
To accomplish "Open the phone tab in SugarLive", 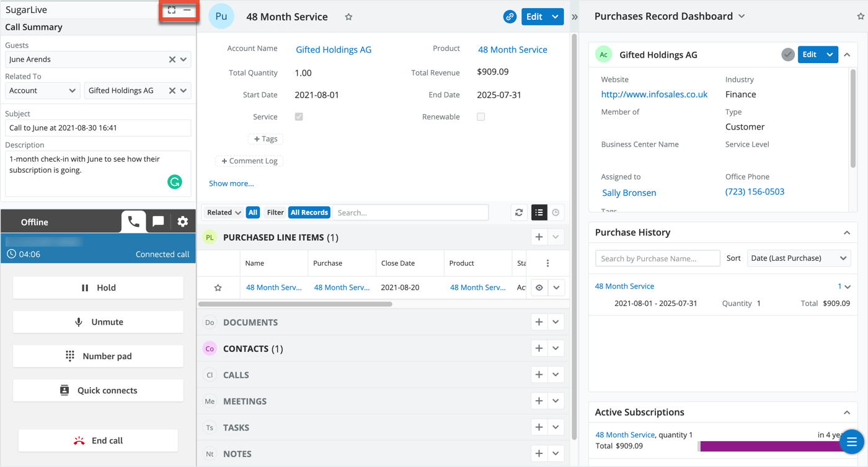I will 133,222.
